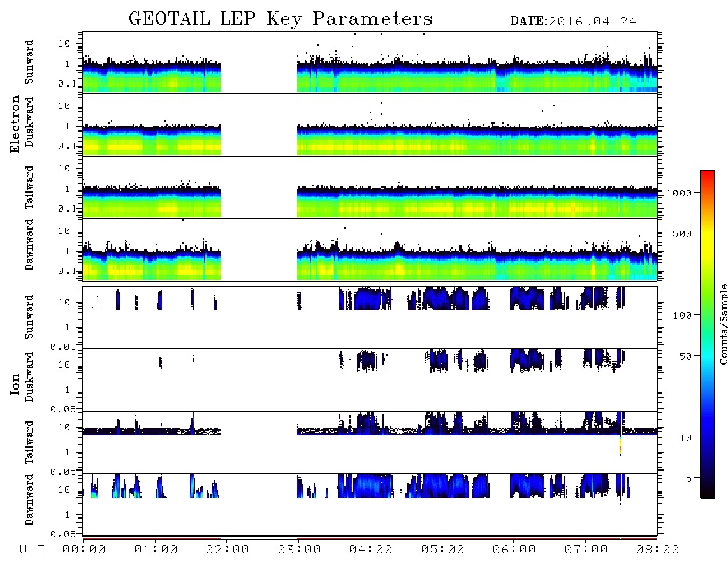Click the Electron Tailward panel label
Image resolution: width=728 pixels, height=561 pixels.
[29, 187]
